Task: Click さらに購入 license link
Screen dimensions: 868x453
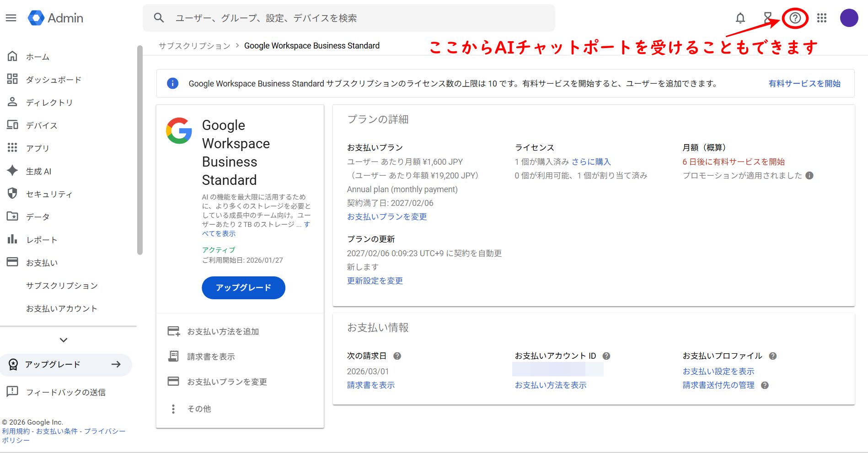Action: click(x=591, y=162)
